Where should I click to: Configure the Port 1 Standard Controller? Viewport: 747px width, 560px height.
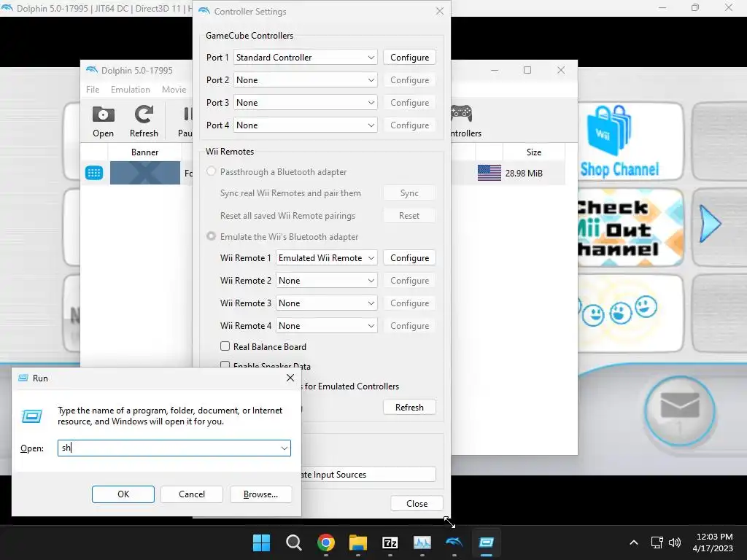(x=409, y=57)
